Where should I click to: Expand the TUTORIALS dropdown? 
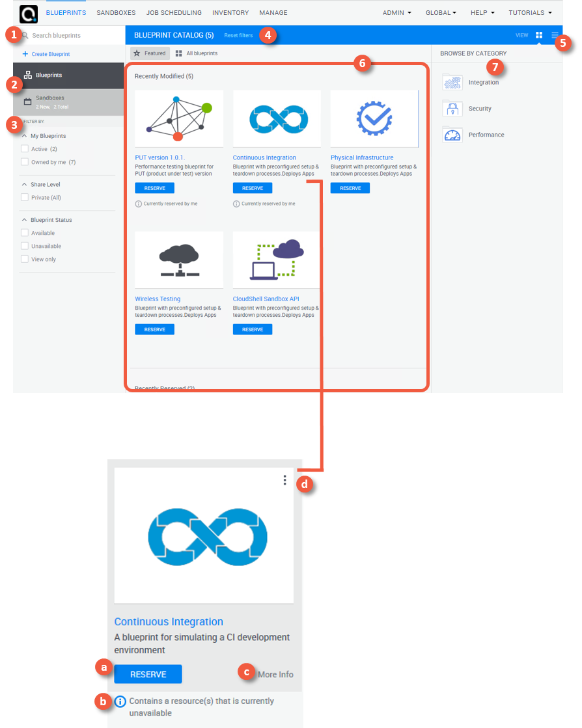530,12
